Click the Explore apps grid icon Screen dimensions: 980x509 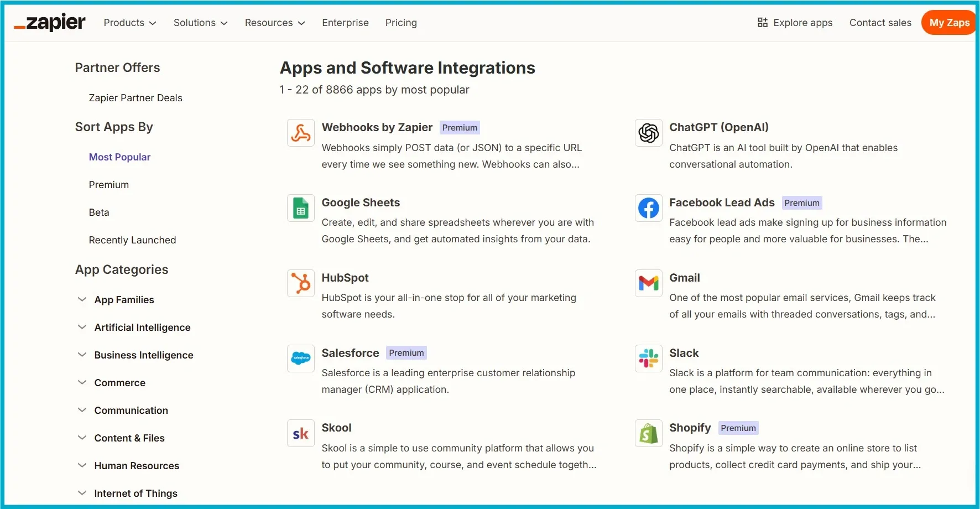click(x=762, y=23)
